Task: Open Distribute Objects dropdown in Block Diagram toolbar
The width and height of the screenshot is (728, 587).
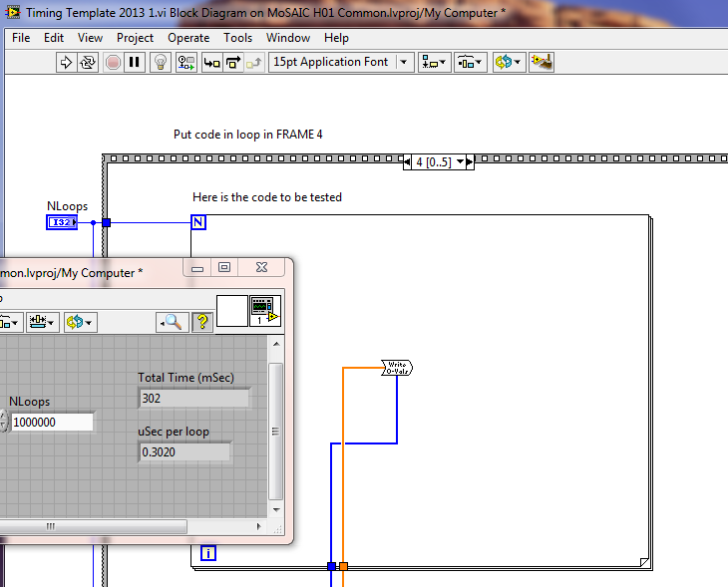Action: (x=470, y=62)
